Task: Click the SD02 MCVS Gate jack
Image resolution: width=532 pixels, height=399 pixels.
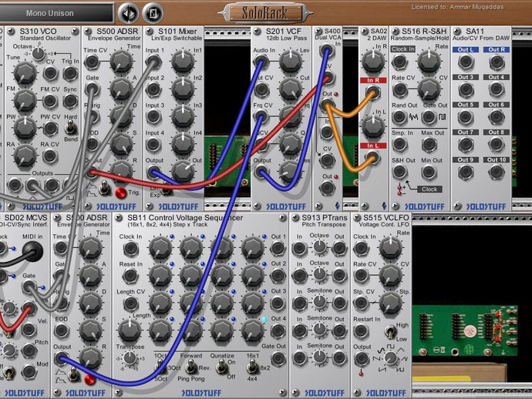Action: coord(29,287)
